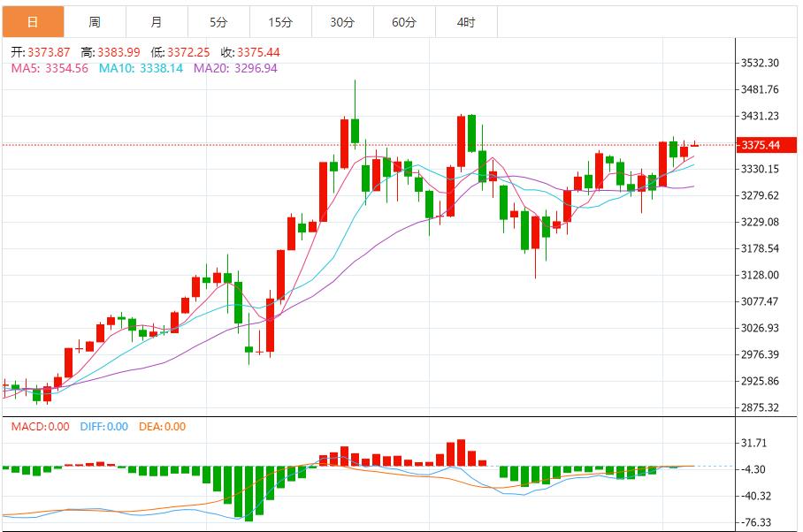Switch to the 日 daily chart tab
Viewport: 803px width, 532px height.
click(33, 22)
